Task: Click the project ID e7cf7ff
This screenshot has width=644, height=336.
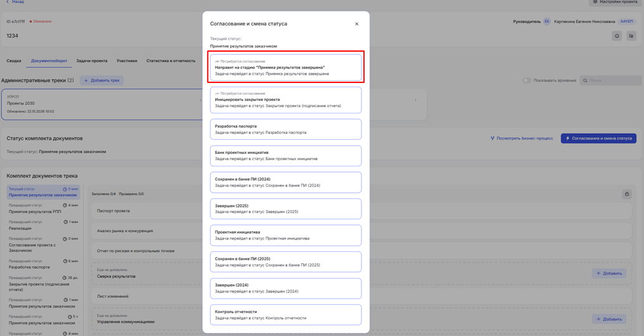Action: [x=16, y=21]
